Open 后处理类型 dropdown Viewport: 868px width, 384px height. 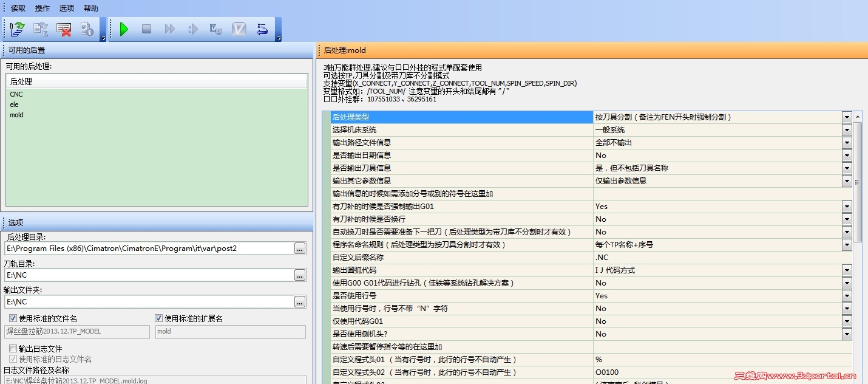[x=847, y=117]
